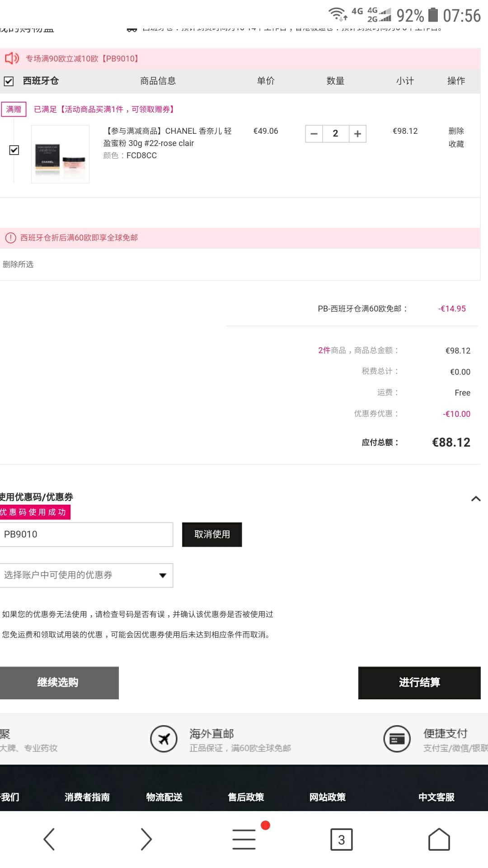The image size is (488, 868).
Task: Open the account coupon selection dropdown
Action: tap(86, 575)
